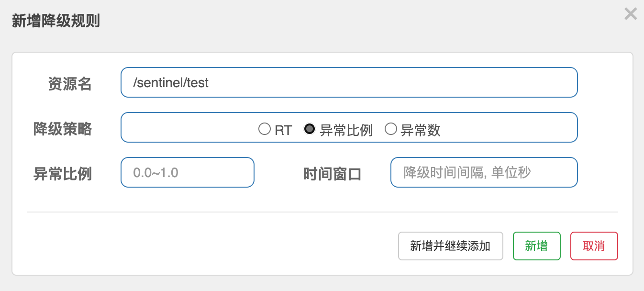644x291 pixels.
Task: Click 异常比例 text beside the selected radio
Action: point(346,130)
